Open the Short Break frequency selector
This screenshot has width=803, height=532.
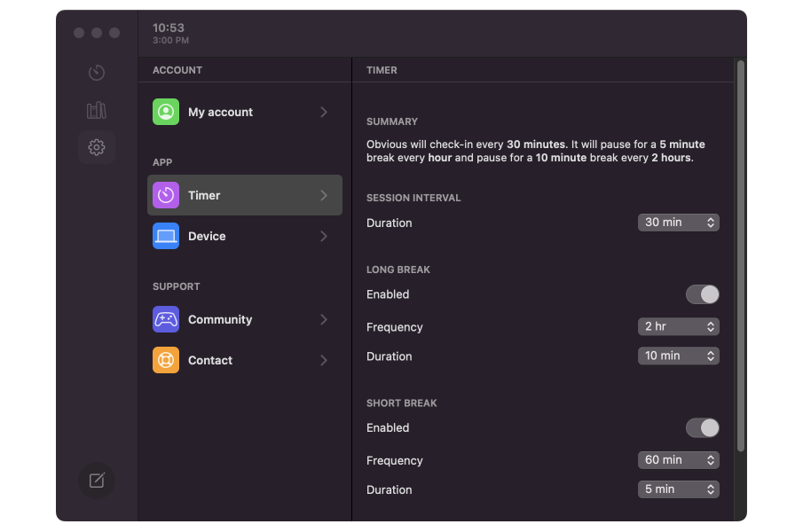[x=679, y=460]
